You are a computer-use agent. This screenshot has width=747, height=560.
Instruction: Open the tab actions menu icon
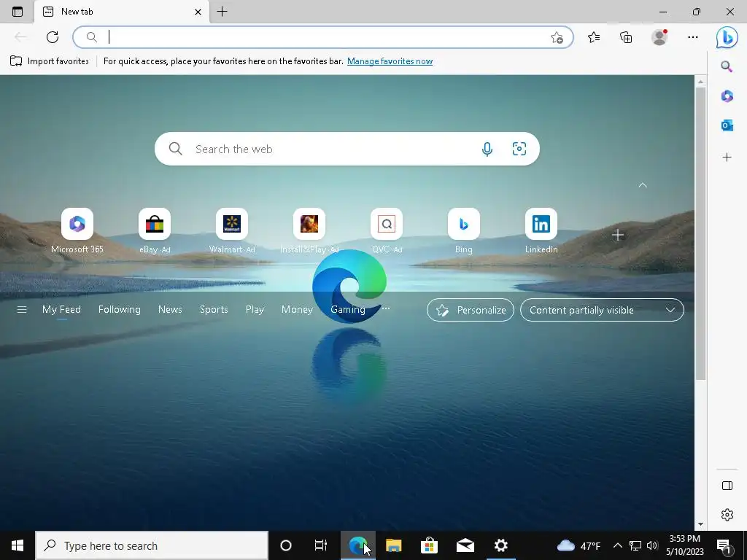click(18, 12)
